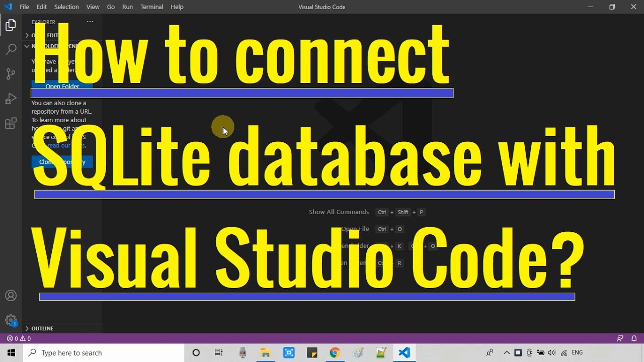Open the Search view in activity bar
This screenshot has width=644, height=362.
(x=11, y=49)
